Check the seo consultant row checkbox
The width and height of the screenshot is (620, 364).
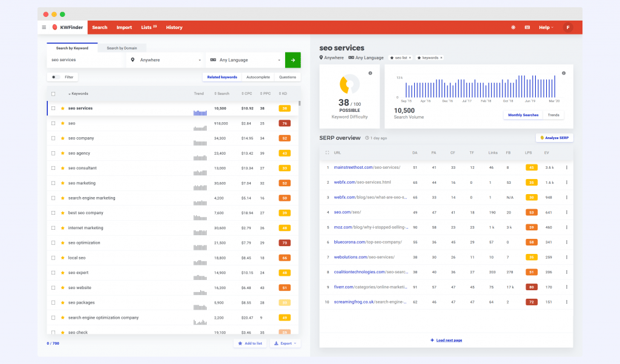53,168
